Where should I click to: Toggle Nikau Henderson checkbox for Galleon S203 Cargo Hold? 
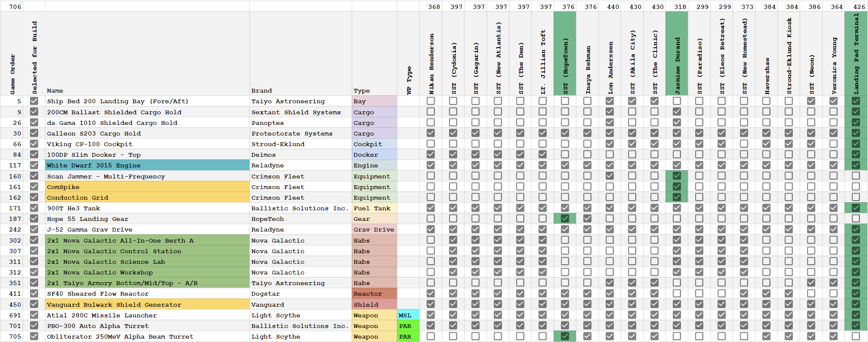click(431, 133)
